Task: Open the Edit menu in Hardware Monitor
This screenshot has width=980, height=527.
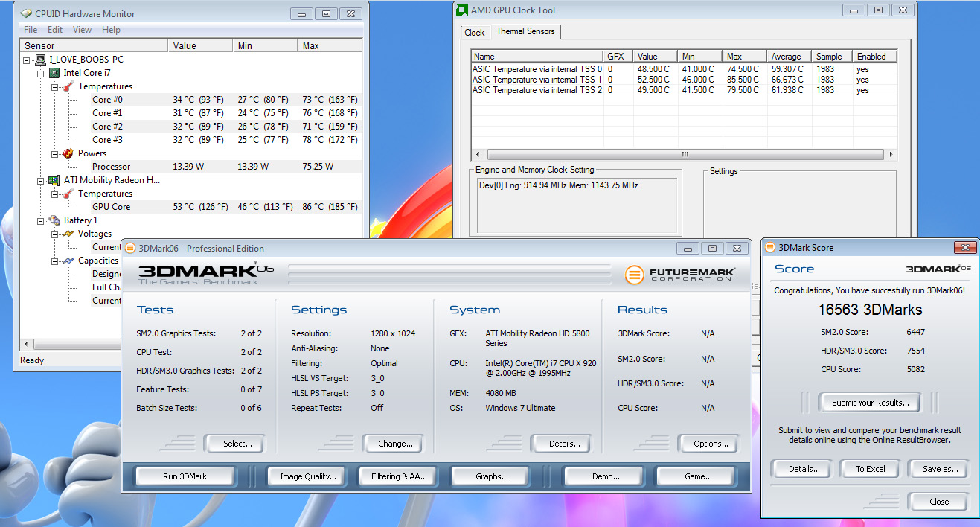Action: [x=55, y=30]
